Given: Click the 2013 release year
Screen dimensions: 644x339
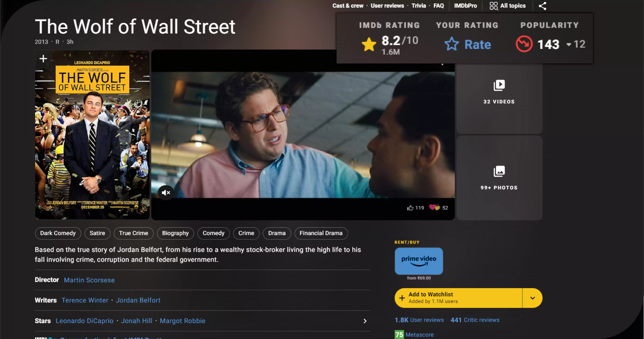Looking at the screenshot, I should [41, 42].
